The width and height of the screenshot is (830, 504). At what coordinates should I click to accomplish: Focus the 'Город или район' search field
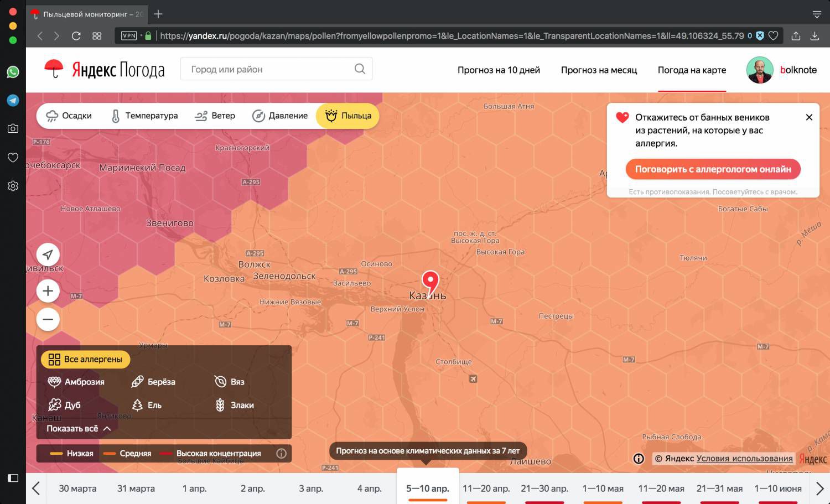click(x=276, y=69)
